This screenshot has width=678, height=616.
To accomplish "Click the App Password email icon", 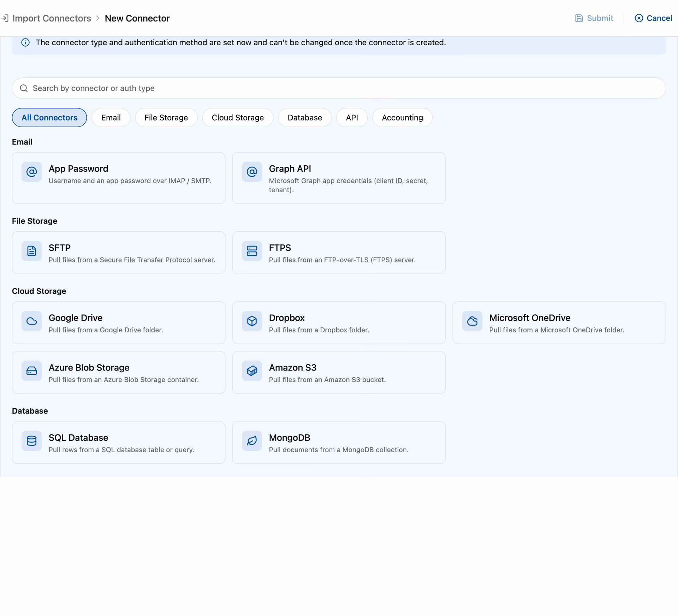I will [31, 172].
